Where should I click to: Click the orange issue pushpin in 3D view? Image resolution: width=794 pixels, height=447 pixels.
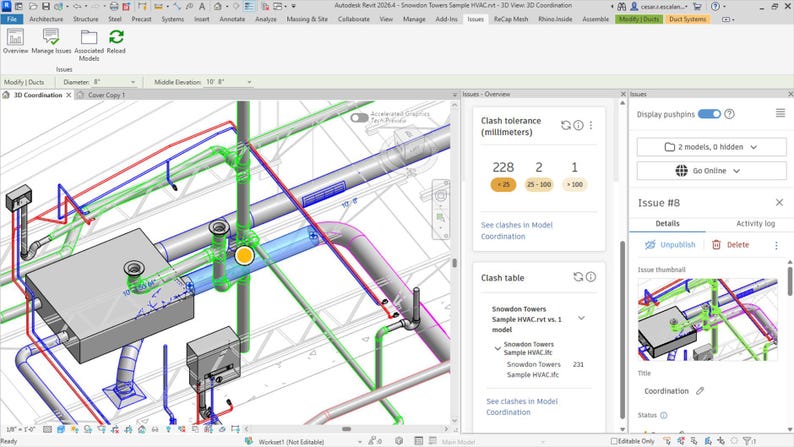244,255
